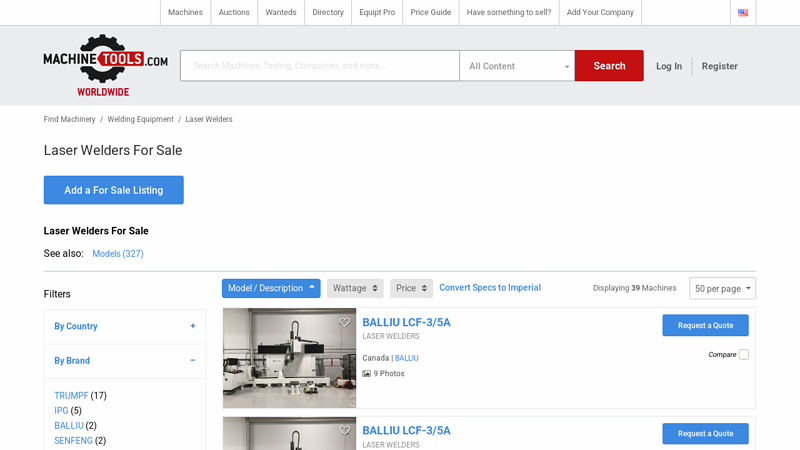The image size is (800, 450).
Task: Sort listings by Price
Action: pyautogui.click(x=411, y=288)
